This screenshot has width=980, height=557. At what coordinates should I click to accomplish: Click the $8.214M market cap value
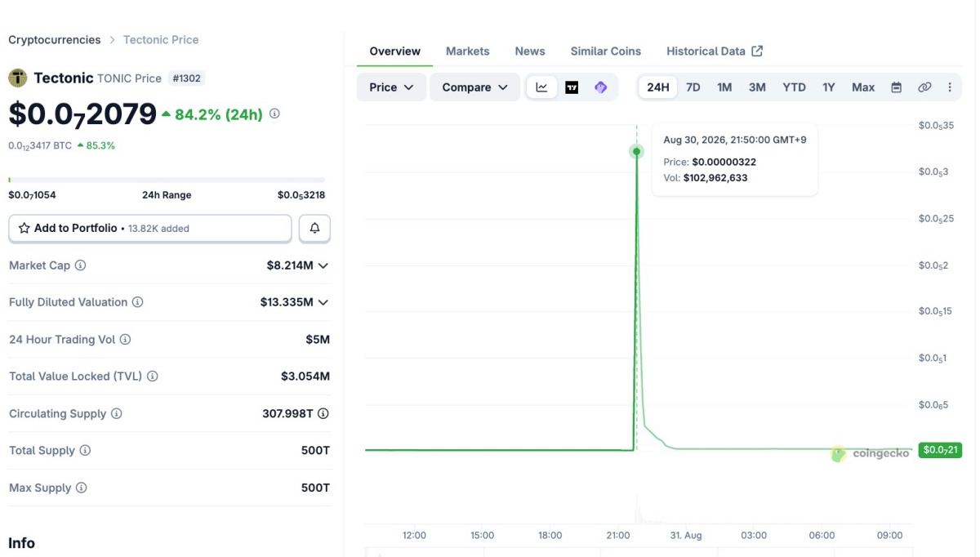(x=290, y=265)
